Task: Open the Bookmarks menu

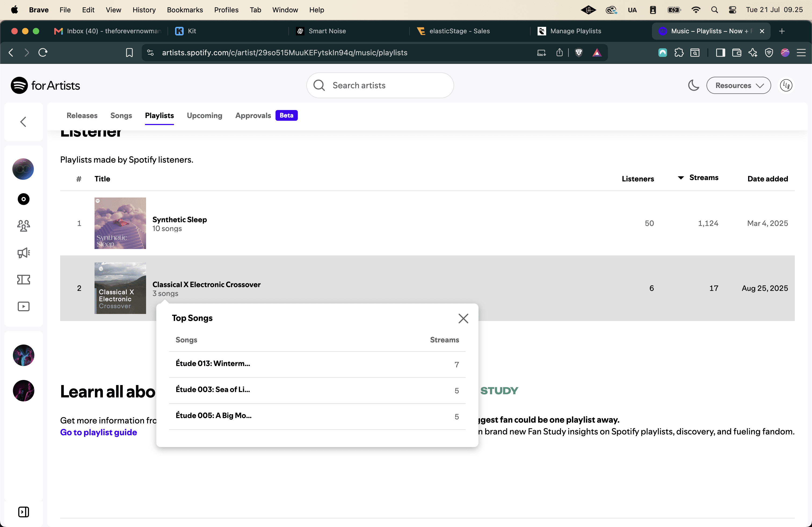Action: 185,10
